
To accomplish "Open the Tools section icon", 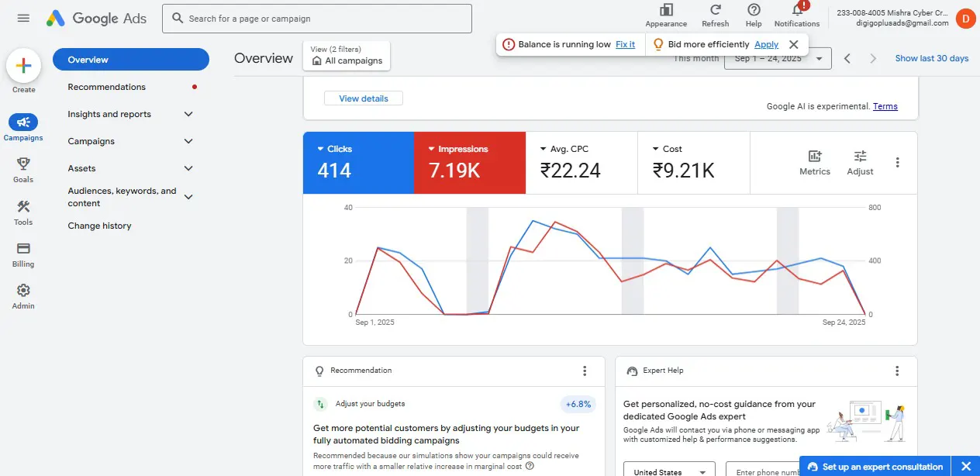I will pos(23,206).
